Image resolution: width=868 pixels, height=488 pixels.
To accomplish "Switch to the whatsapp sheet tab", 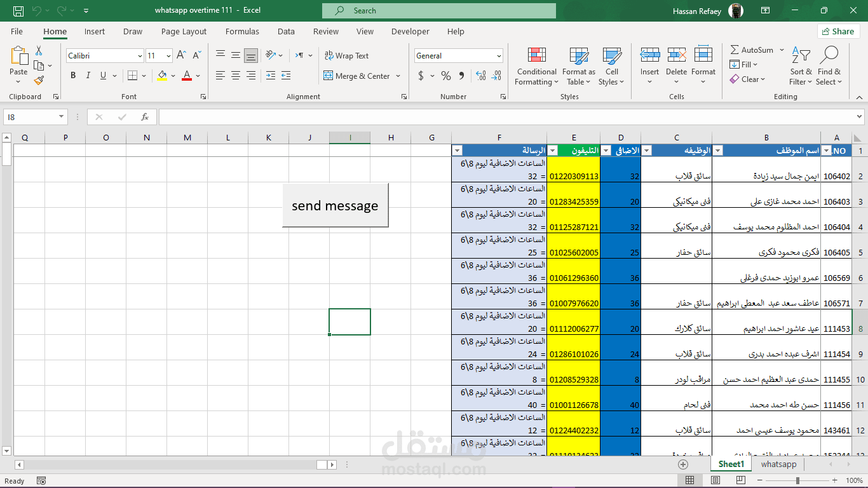I will point(778,464).
